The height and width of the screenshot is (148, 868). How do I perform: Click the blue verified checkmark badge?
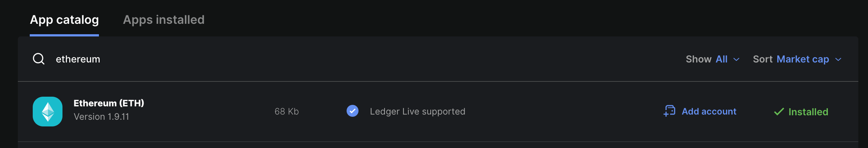(x=353, y=111)
